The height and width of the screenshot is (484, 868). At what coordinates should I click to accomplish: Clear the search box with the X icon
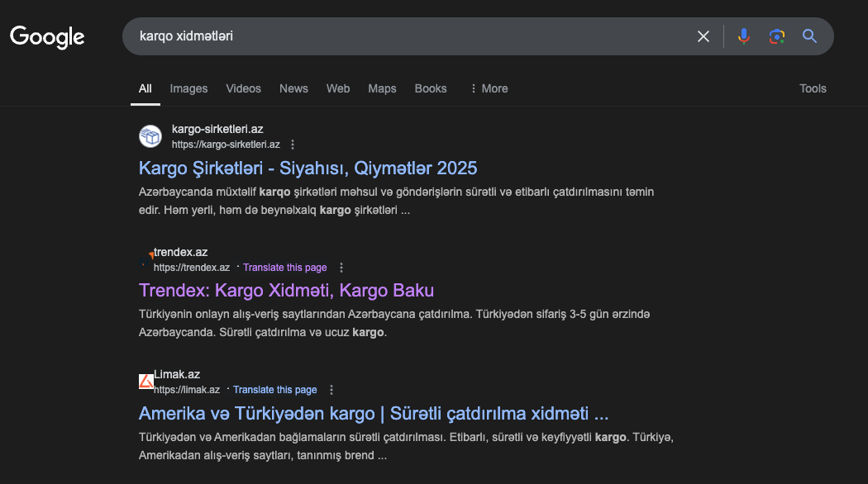pyautogui.click(x=703, y=36)
